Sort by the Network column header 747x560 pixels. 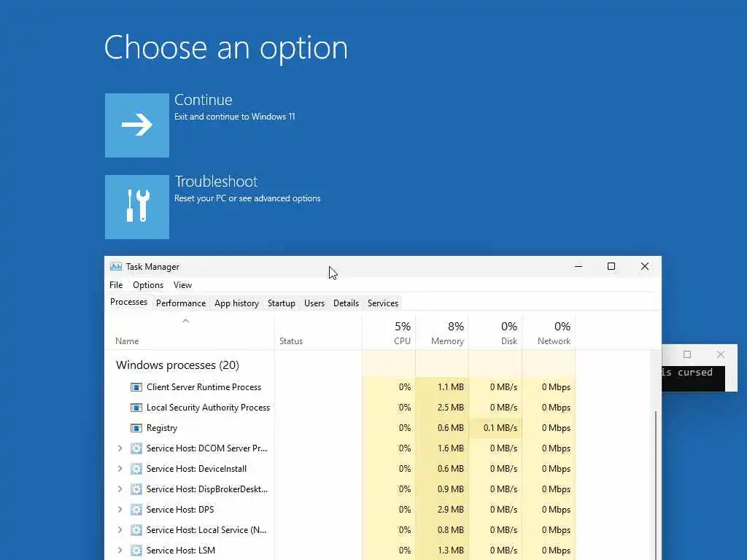click(549, 332)
